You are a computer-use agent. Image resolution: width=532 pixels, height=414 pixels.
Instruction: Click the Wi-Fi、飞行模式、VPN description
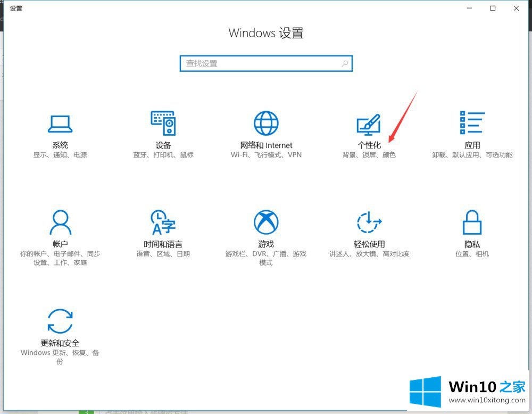click(x=266, y=155)
